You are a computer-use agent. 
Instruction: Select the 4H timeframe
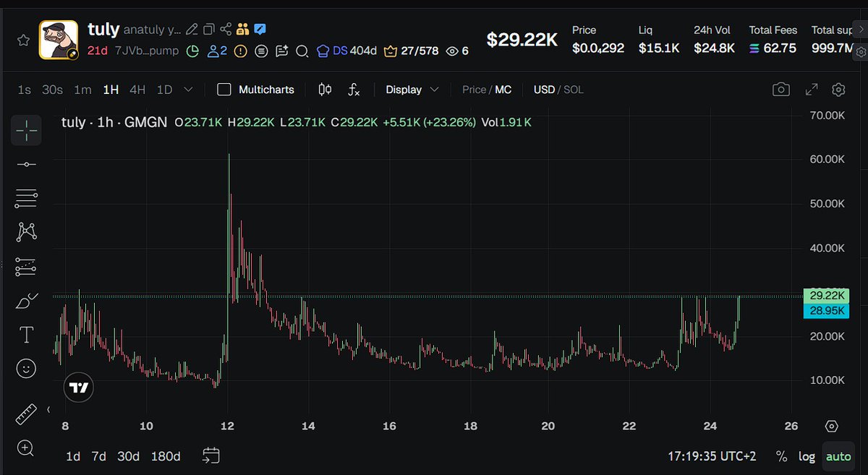pyautogui.click(x=137, y=90)
